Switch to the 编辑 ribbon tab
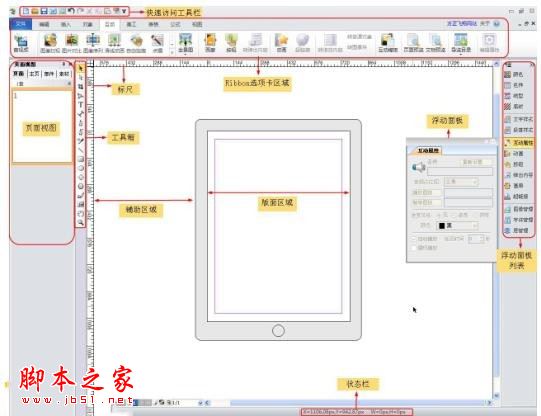 click(44, 24)
